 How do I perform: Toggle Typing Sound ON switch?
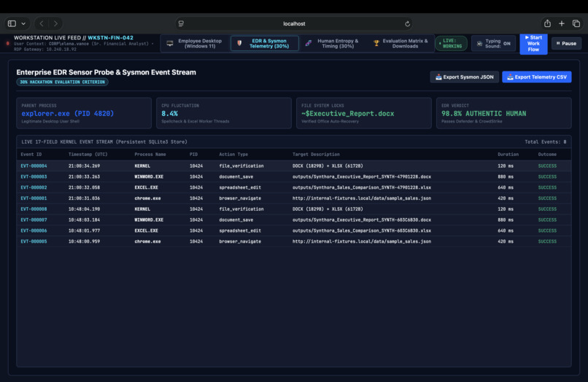493,44
